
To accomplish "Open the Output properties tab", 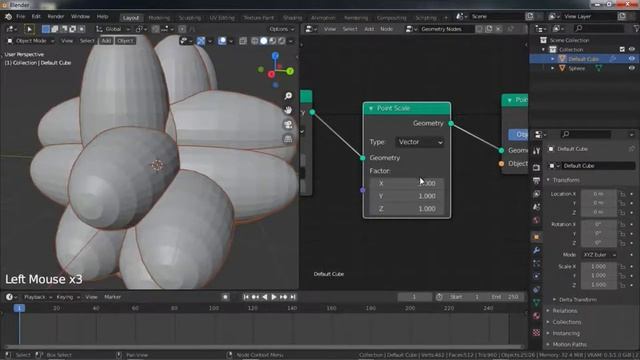I will coord(536,180).
